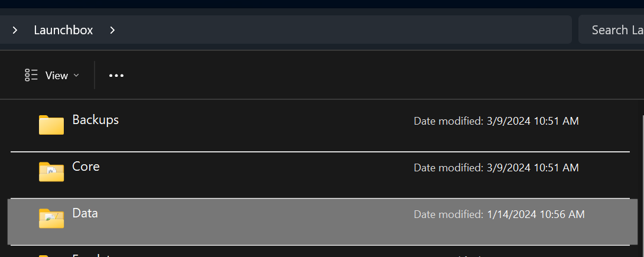
Task: Open the See more ellipsis menu
Action: [x=116, y=76]
